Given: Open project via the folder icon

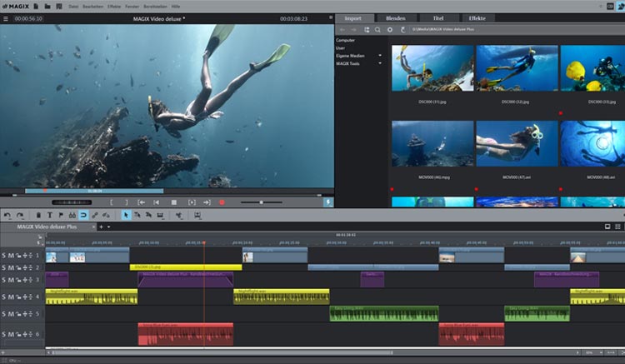Looking at the screenshot, I should 47,7.
